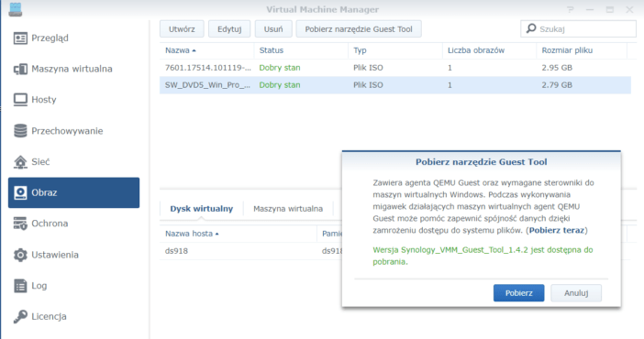Sort by the Status column header
644x339 pixels.
pos(301,50)
